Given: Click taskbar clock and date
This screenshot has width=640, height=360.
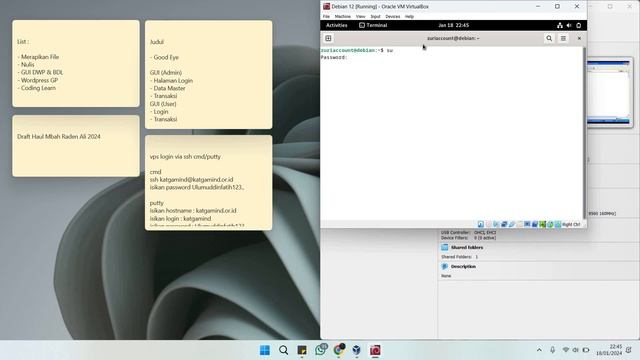Looking at the screenshot, I should point(609,350).
